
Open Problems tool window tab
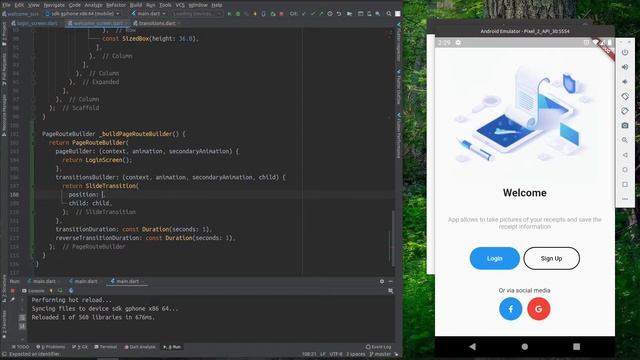(x=51, y=347)
